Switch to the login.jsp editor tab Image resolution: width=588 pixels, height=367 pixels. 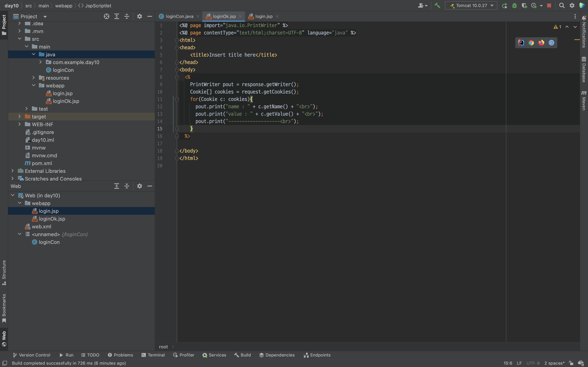coord(264,16)
